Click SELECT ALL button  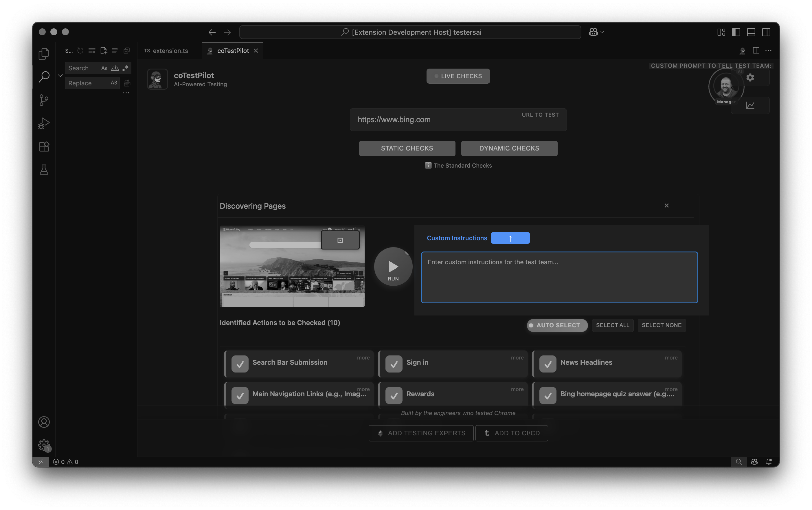(x=612, y=326)
